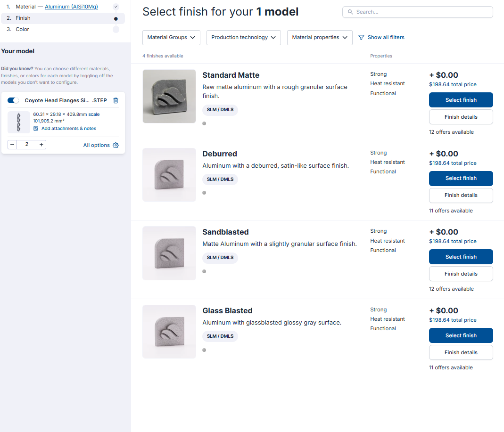504x432 pixels.
Task: Delete the Coyote Head Flanges model
Action: 116,100
